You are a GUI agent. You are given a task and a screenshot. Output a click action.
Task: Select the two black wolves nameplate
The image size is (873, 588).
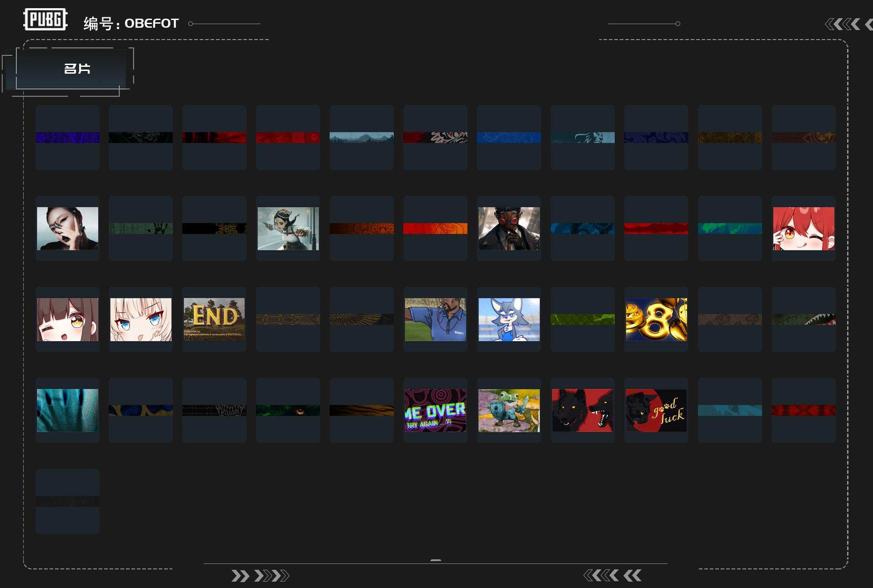tap(582, 410)
